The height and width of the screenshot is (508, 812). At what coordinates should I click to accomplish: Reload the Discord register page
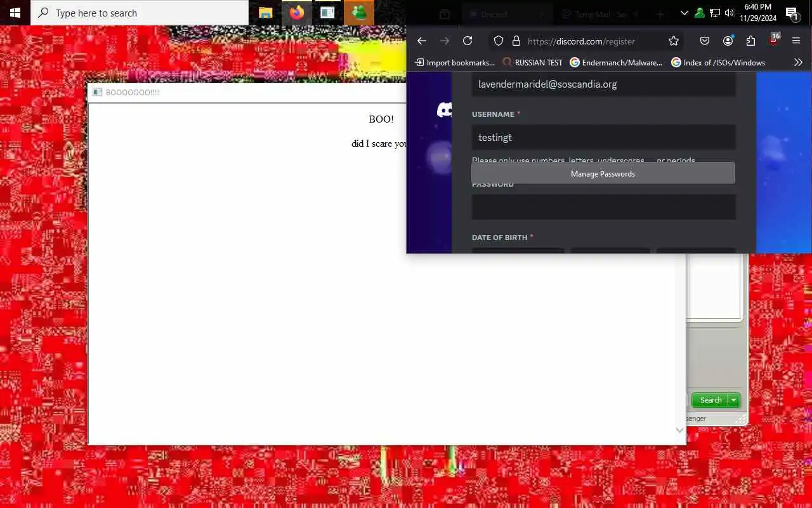point(468,41)
